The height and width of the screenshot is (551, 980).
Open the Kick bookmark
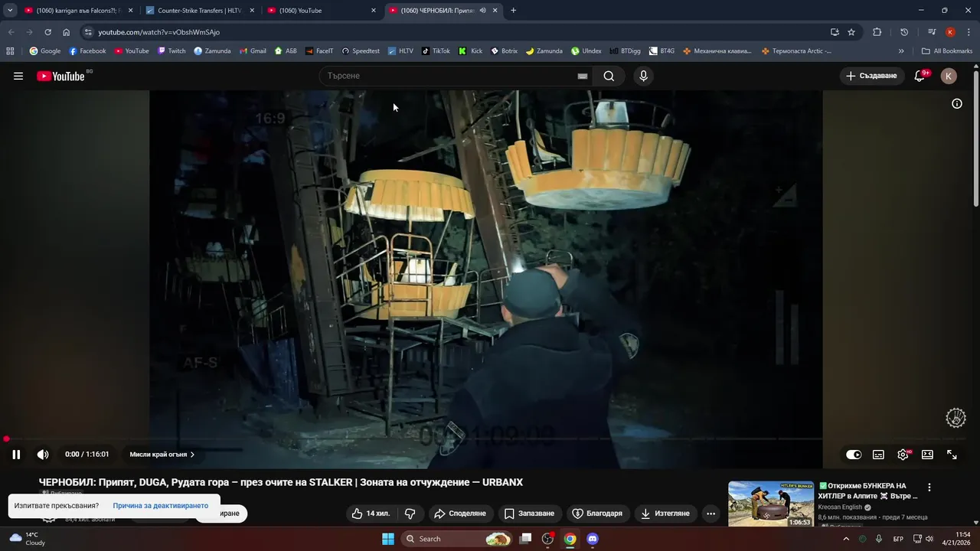(x=470, y=51)
